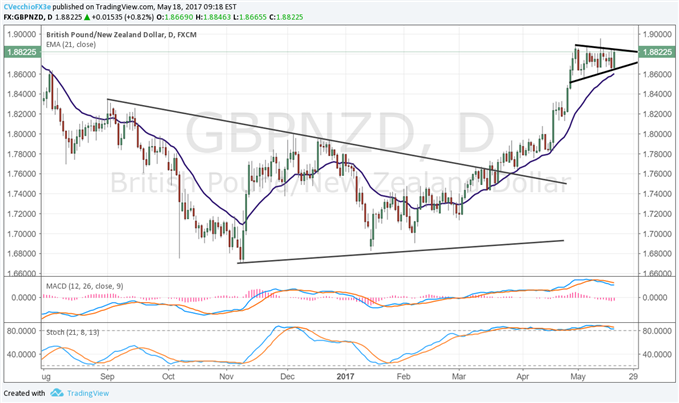This screenshot has height=403, width=679.
Task: Click the H:1.88463 high value
Action: tap(213, 17)
